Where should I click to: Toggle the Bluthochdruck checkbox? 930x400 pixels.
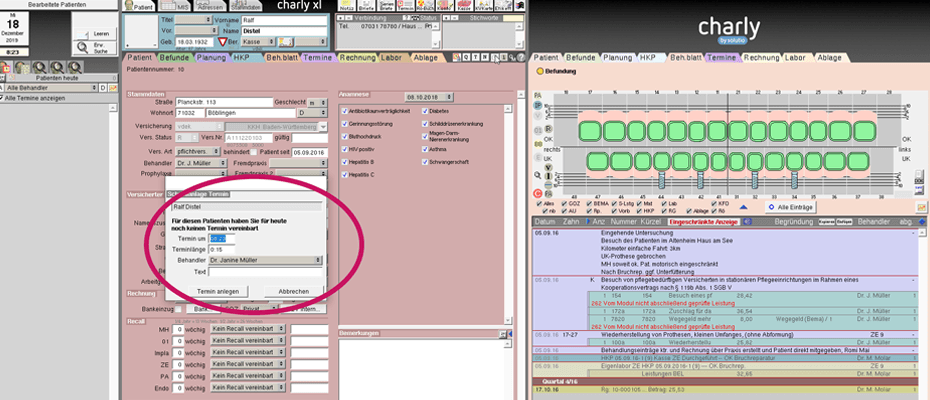tap(345, 136)
